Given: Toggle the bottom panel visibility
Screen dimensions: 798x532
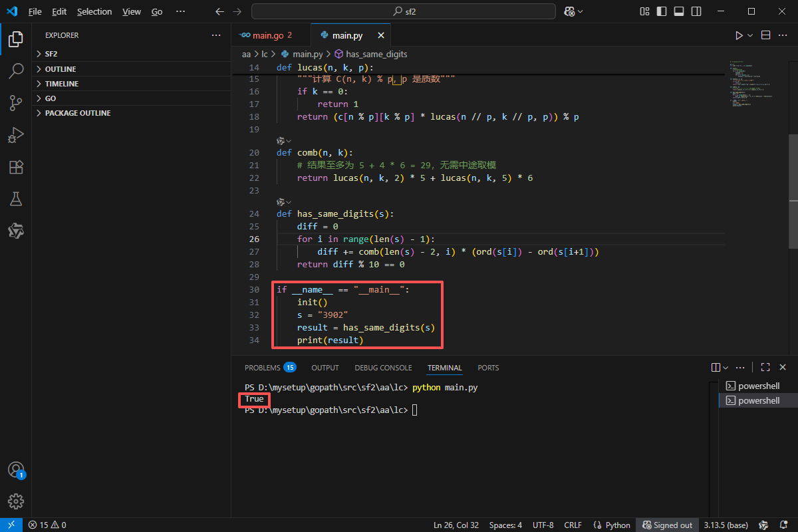Looking at the screenshot, I should (x=678, y=11).
